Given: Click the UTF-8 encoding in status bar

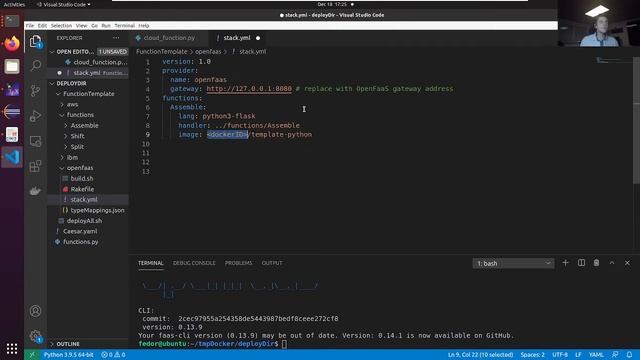Looking at the screenshot, I should 560,355.
